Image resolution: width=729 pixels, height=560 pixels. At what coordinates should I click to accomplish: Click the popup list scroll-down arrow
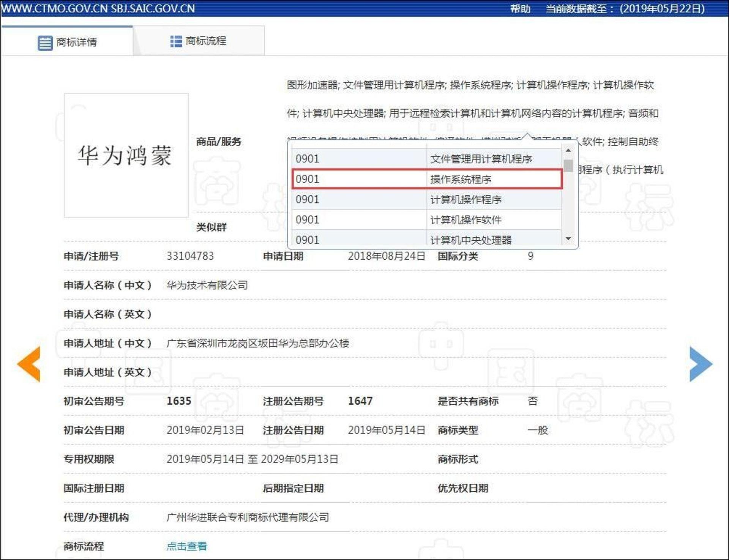(x=568, y=238)
